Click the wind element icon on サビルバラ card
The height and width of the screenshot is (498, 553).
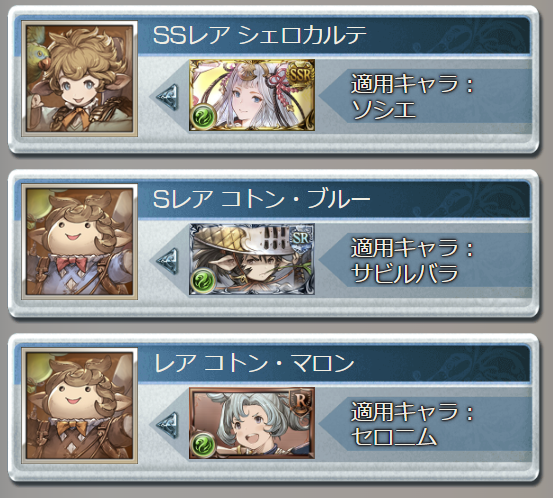[x=203, y=280]
